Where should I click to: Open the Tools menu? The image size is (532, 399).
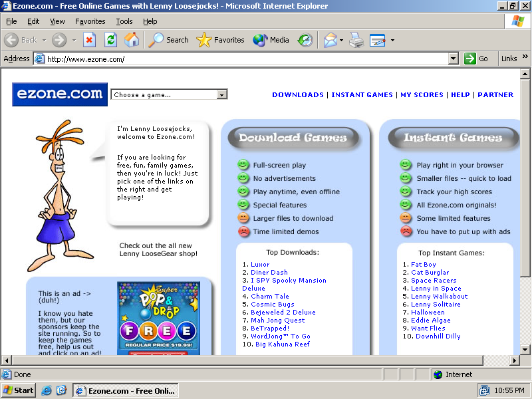coord(124,21)
